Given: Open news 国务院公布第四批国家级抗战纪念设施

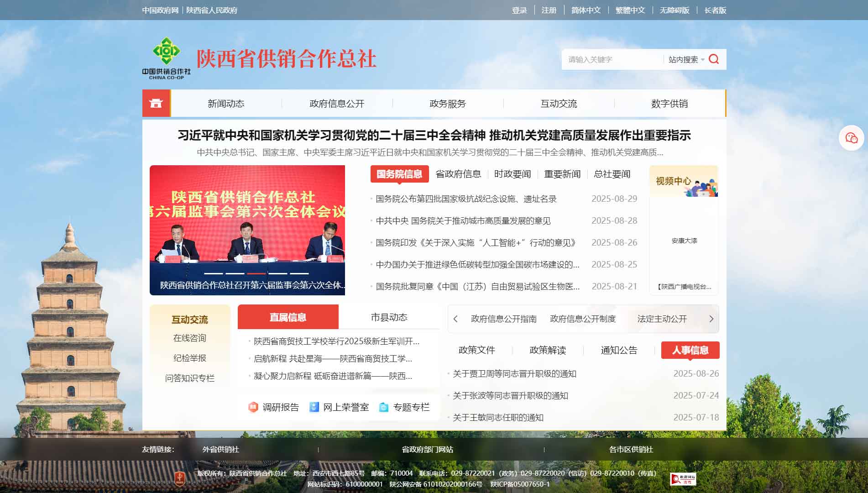Looking at the screenshot, I should tap(466, 199).
